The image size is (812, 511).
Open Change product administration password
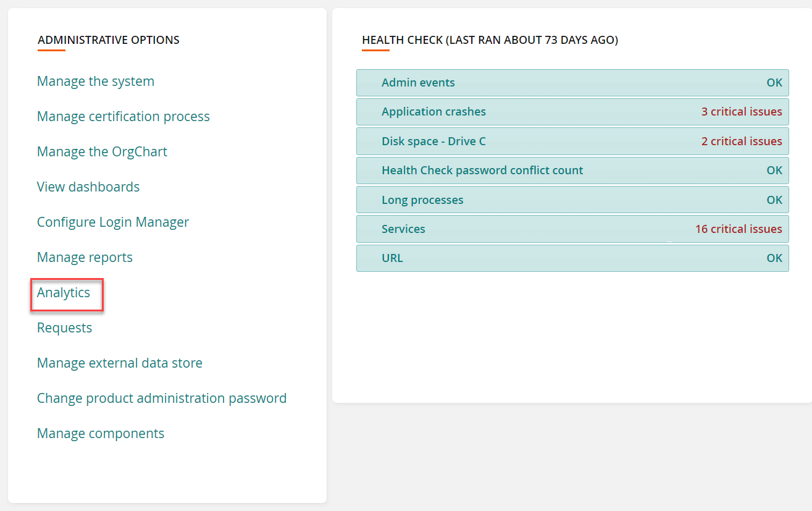tap(162, 399)
